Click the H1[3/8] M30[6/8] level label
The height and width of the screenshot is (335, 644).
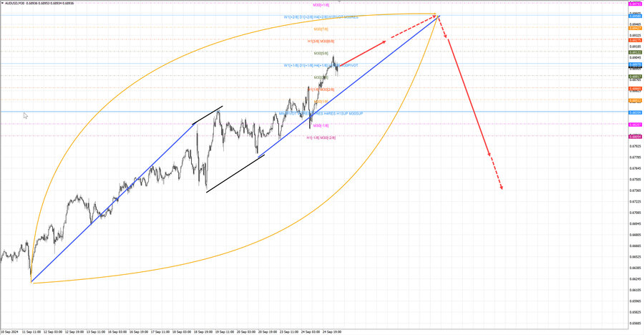tap(321, 41)
